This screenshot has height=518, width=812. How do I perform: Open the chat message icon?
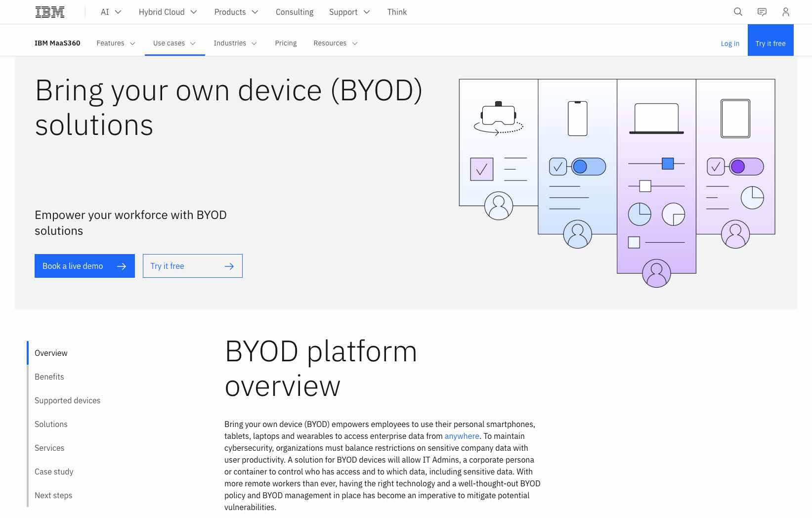point(762,12)
